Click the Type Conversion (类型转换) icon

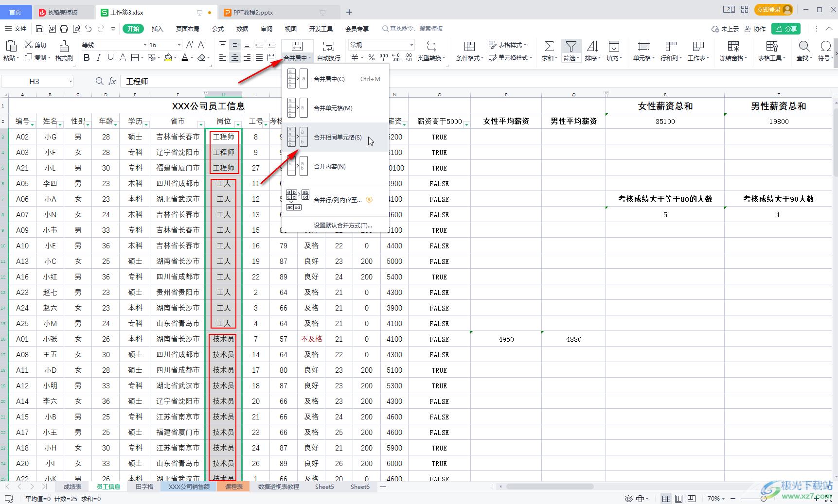point(431,46)
